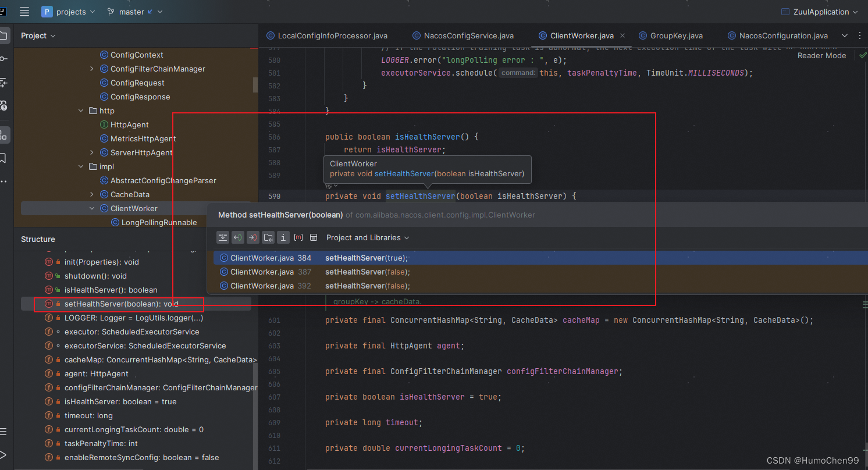Toggle show read access usages
This screenshot has height=470, width=868.
(238, 237)
